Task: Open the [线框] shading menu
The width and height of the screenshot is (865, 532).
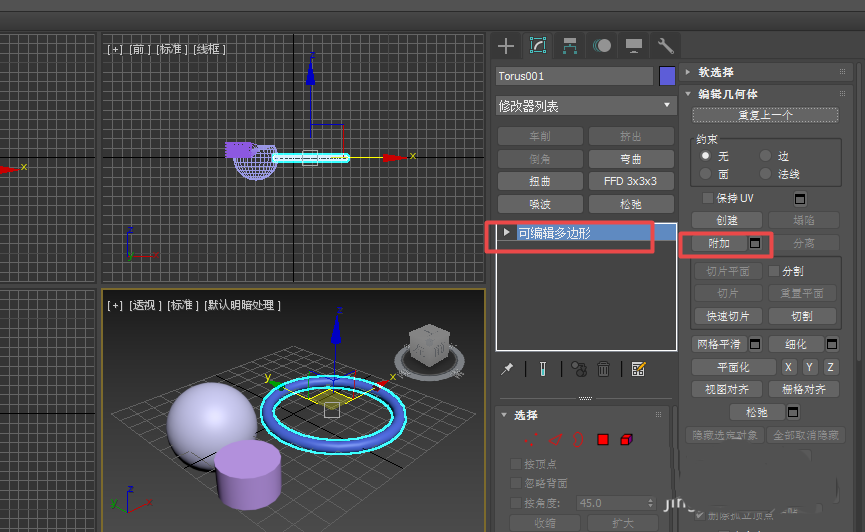Action: [x=209, y=50]
